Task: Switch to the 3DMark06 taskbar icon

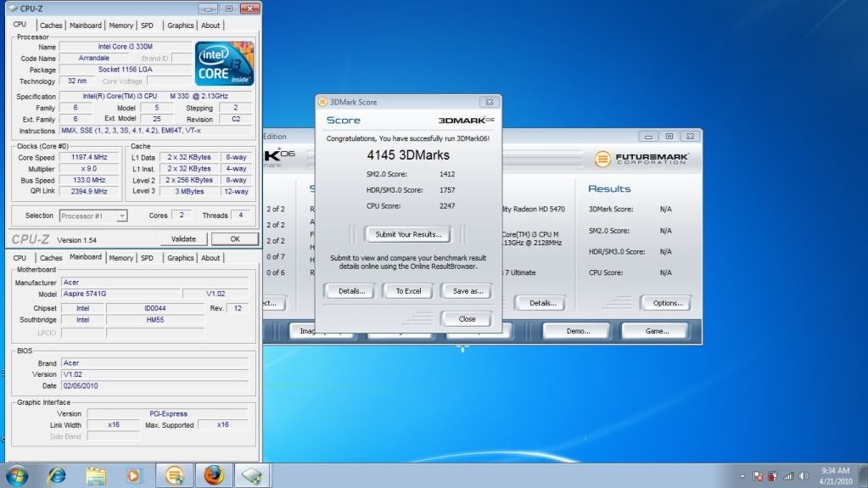Action: 175,475
